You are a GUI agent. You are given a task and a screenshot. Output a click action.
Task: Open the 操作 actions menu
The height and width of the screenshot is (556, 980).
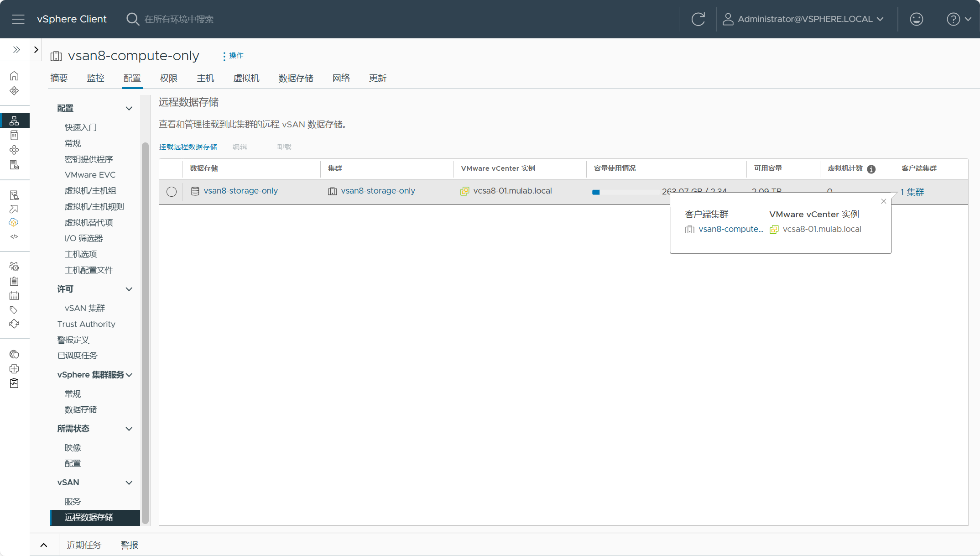(233, 56)
